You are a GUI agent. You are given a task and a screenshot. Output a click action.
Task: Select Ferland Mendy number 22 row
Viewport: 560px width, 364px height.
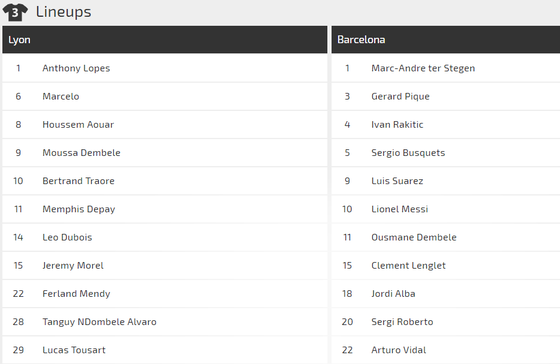165,294
